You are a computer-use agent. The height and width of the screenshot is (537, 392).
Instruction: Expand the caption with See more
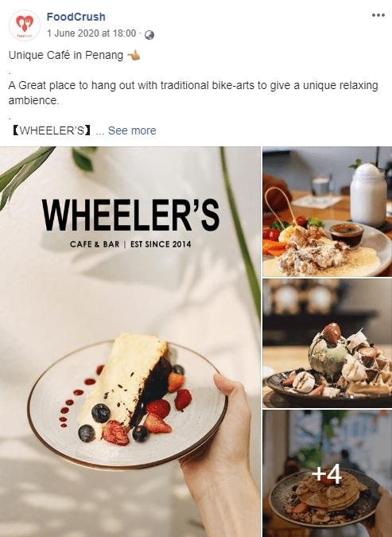pos(132,130)
